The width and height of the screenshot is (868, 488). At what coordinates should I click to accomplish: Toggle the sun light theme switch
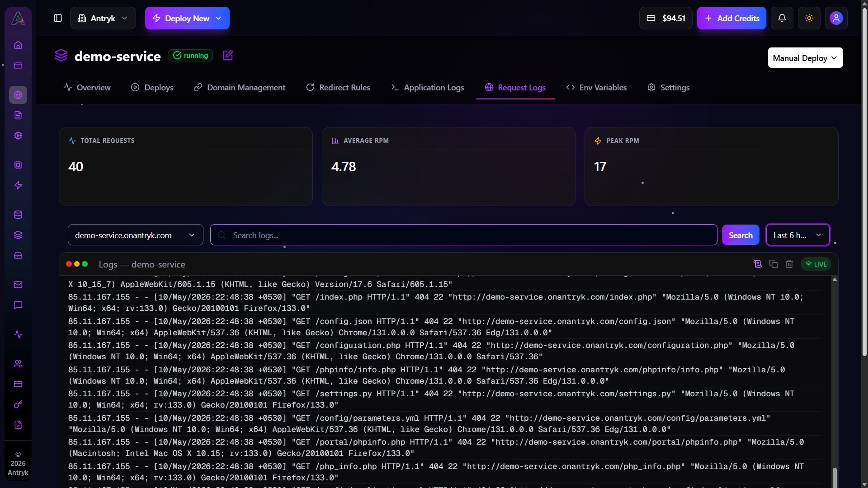tap(809, 18)
